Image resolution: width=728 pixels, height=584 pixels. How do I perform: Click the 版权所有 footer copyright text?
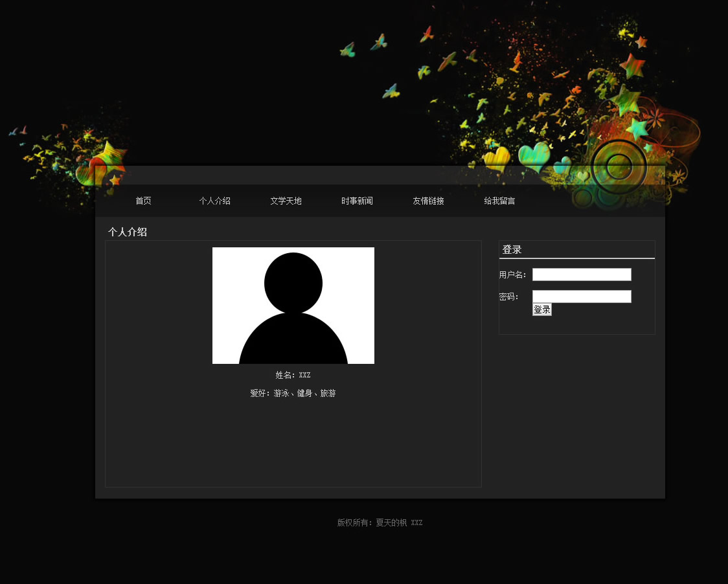(380, 522)
